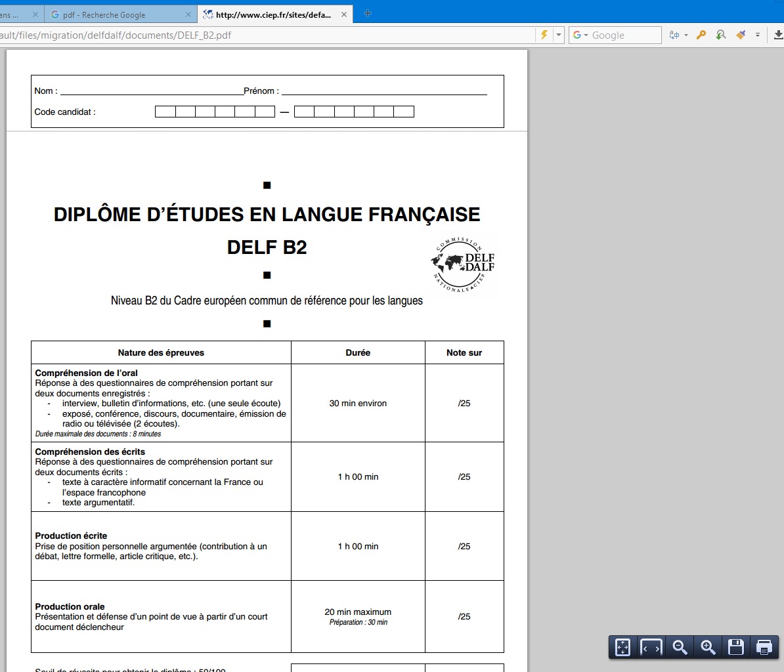Screen dimensions: 784x672
Task: Close the 'pdf - Recherche Google' tab
Action: (188, 14)
